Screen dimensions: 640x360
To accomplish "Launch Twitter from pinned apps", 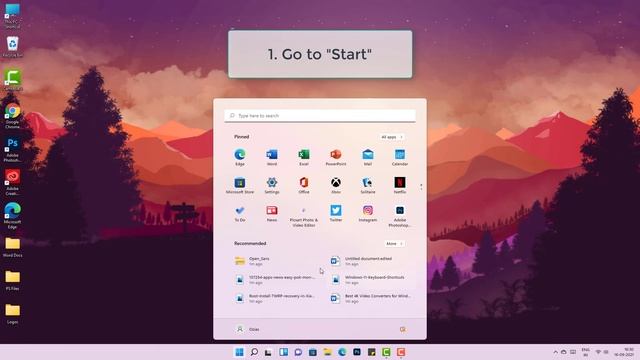I will tap(336, 213).
